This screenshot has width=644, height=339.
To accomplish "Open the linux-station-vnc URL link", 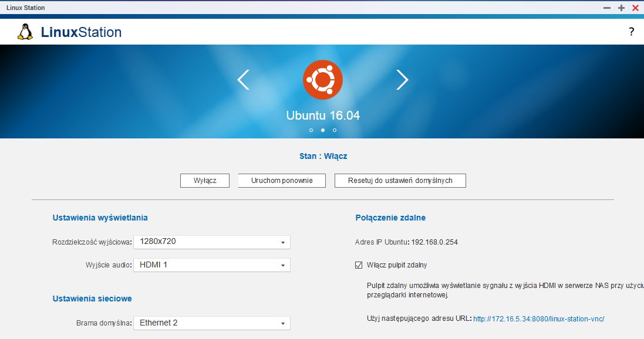I will [x=538, y=319].
